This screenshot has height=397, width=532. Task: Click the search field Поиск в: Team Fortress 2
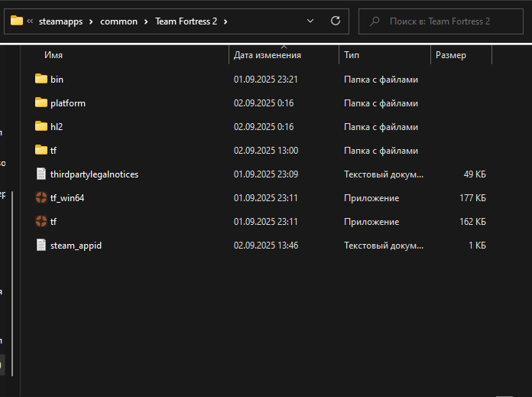(x=441, y=21)
